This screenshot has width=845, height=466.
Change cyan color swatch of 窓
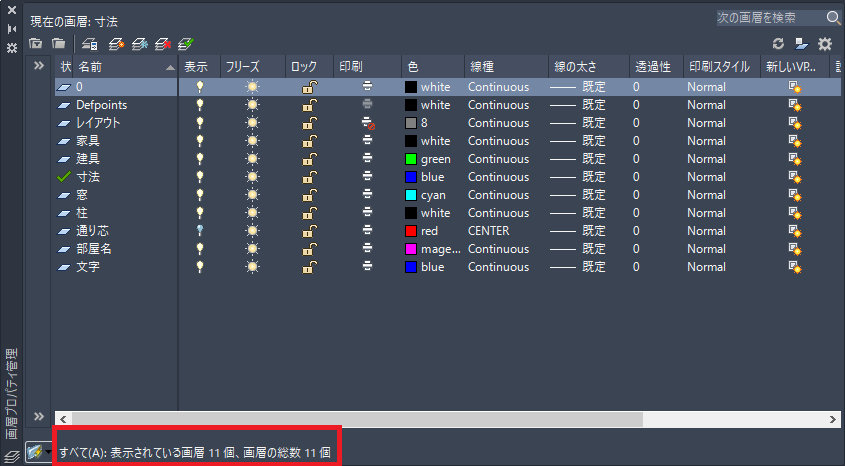click(x=411, y=194)
